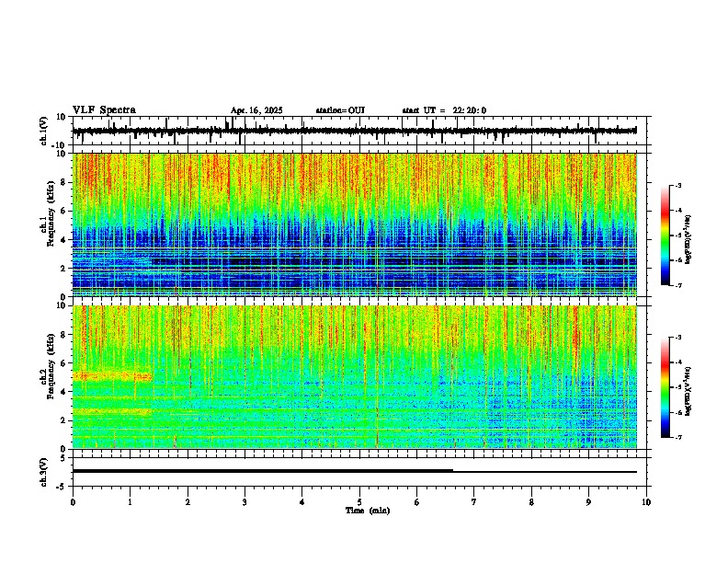Click the 'Time (min)' axis label
Screen dimensions: 728x563
368,511
